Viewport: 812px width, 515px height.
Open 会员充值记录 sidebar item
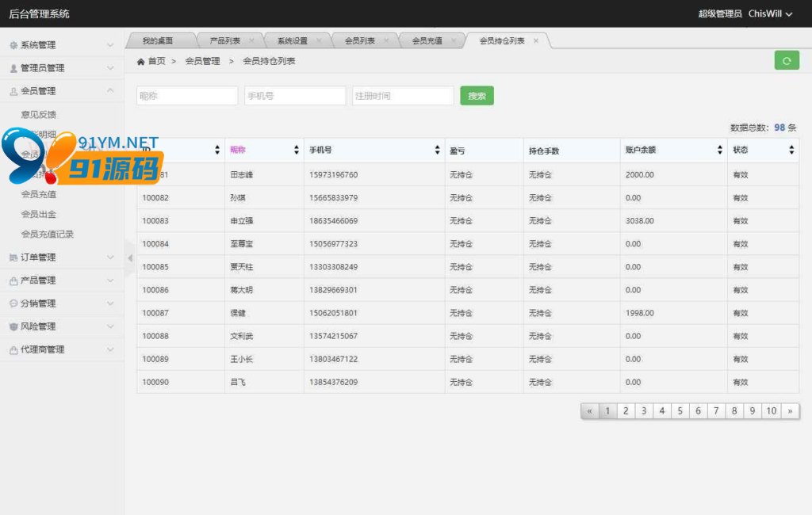(x=47, y=235)
